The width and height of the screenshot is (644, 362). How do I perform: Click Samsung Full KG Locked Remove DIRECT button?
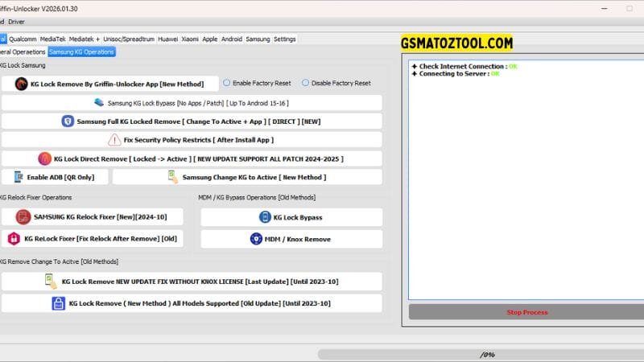tap(192, 121)
